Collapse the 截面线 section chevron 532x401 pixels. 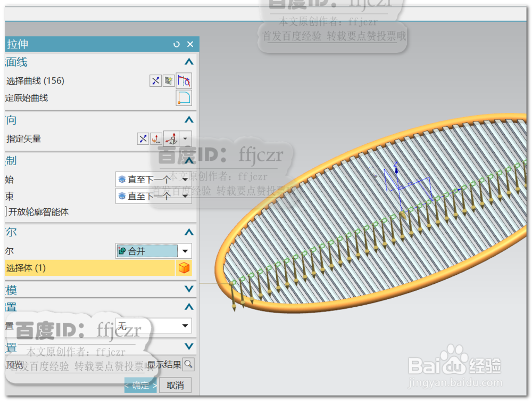(x=189, y=62)
